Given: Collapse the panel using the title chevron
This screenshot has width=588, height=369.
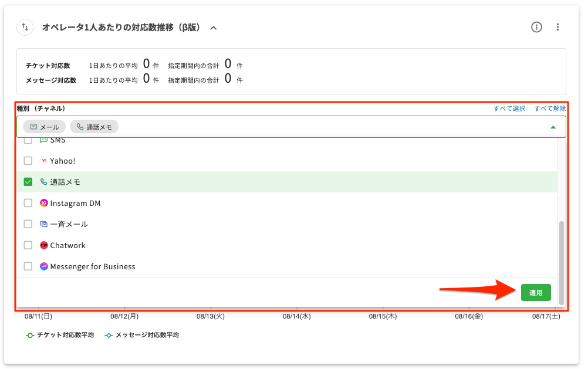Looking at the screenshot, I should click(x=214, y=28).
